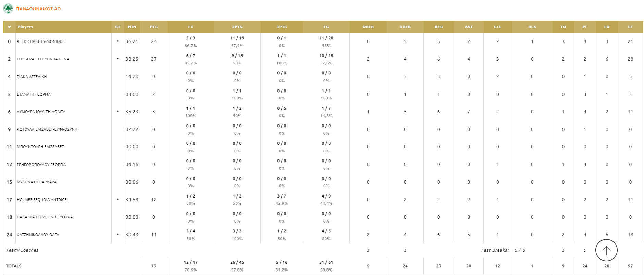Click the AST column header
The width and height of the screenshot is (644, 275).
[x=469, y=27]
